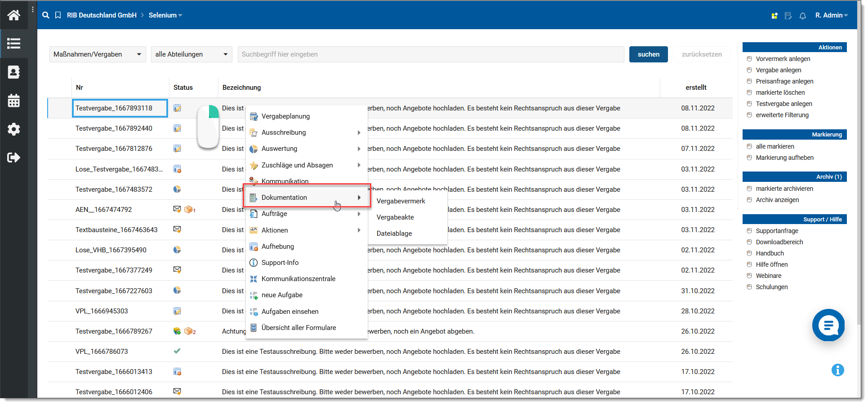Click erweiterte Filterung link
This screenshot has height=405, width=868.
tap(782, 115)
